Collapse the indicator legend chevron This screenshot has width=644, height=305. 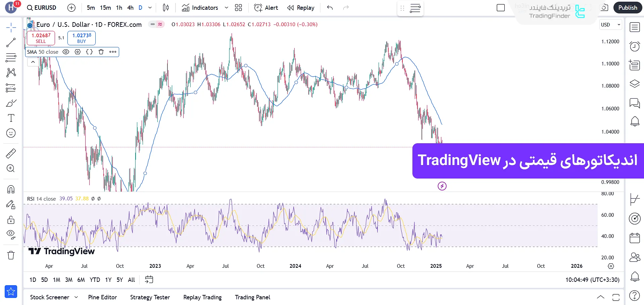33,62
